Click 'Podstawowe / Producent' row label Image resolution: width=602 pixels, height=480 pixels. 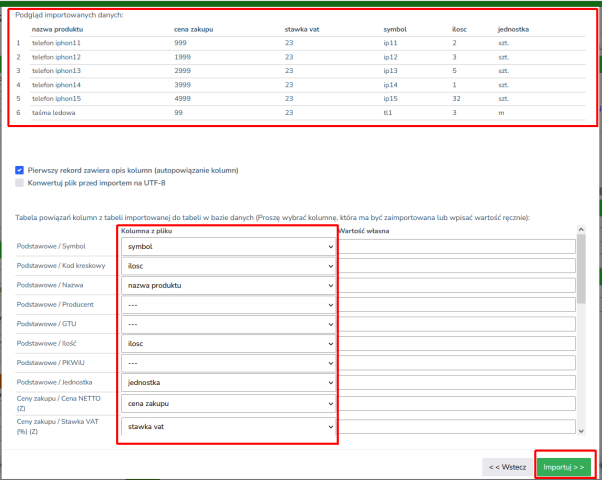point(55,305)
